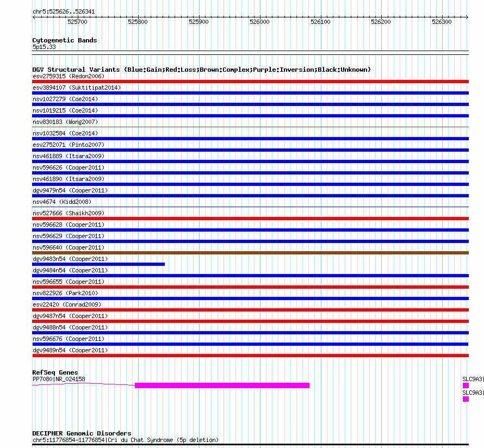This screenshot has width=484, height=448.
Task: Click the RefSeq Genes track title
Action: pyautogui.click(x=55, y=372)
